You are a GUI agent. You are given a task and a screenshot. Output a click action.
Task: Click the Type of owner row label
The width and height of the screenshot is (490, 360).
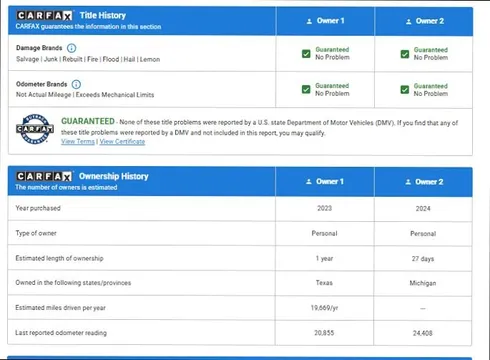(36, 233)
